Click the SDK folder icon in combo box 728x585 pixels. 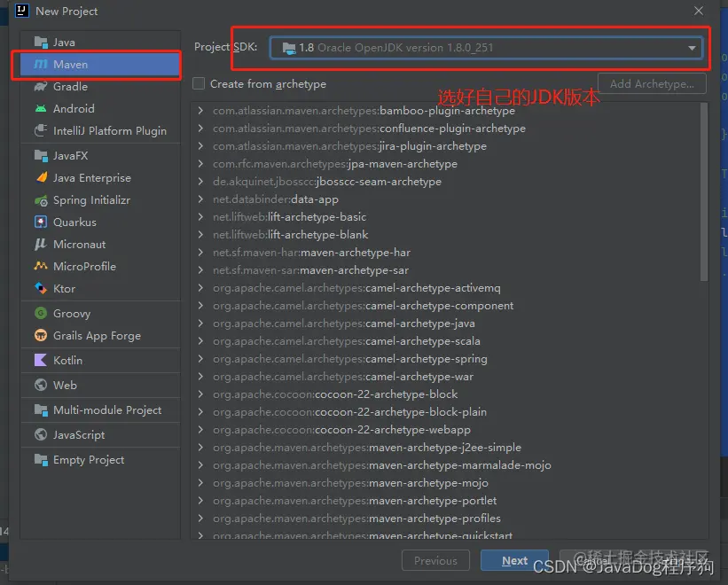pos(289,48)
